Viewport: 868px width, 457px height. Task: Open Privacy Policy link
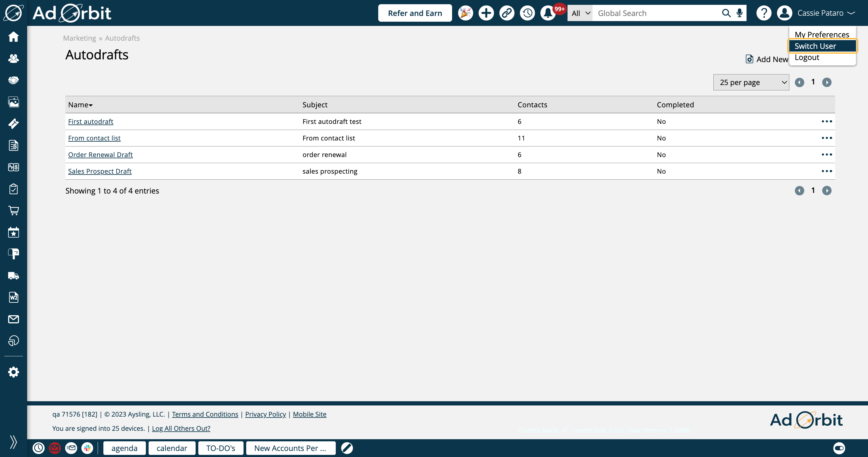pos(266,414)
